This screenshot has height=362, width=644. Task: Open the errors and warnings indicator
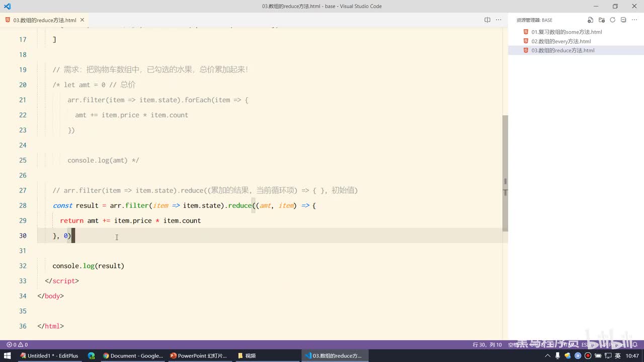point(17,345)
